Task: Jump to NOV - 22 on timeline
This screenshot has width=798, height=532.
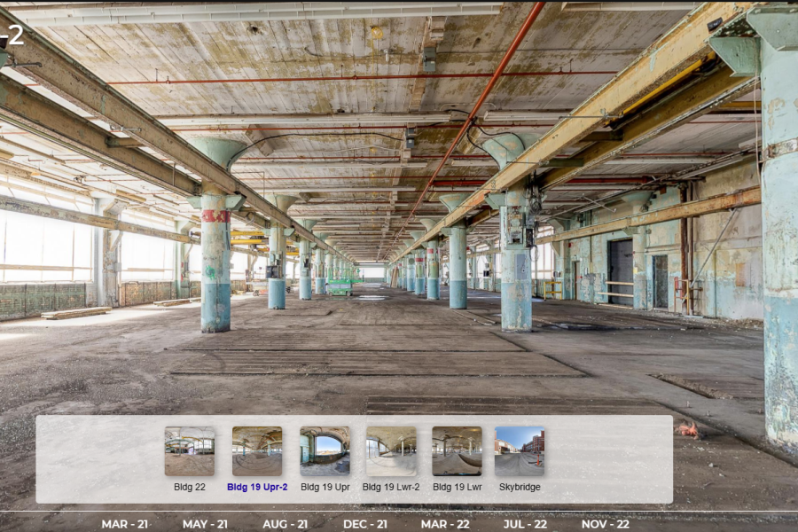Action: point(606,524)
